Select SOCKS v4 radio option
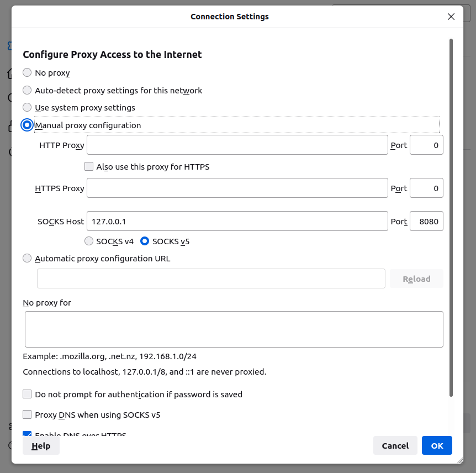The height and width of the screenshot is (473, 476). pos(89,241)
